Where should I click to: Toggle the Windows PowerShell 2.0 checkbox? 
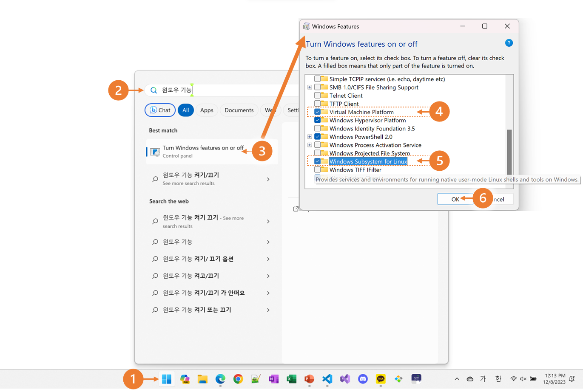317,137
